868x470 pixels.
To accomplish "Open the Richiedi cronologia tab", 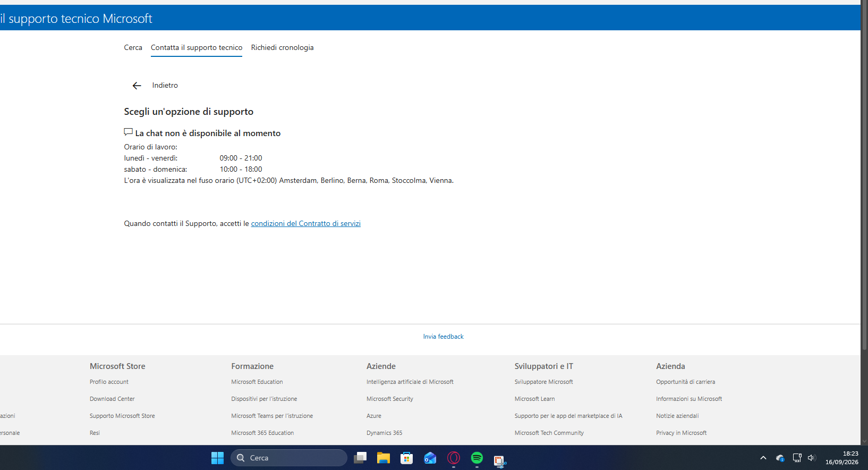I will point(283,47).
